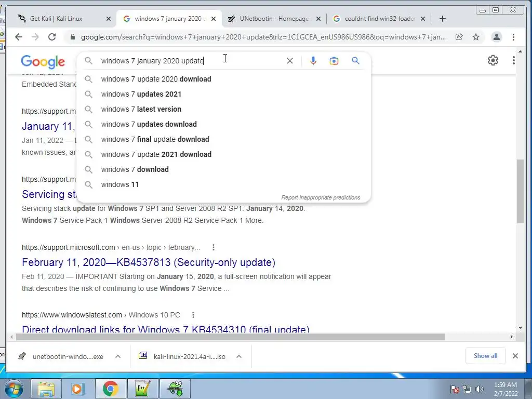Share this page from the address bar
Screen dimensions: 532x399
coord(459,37)
